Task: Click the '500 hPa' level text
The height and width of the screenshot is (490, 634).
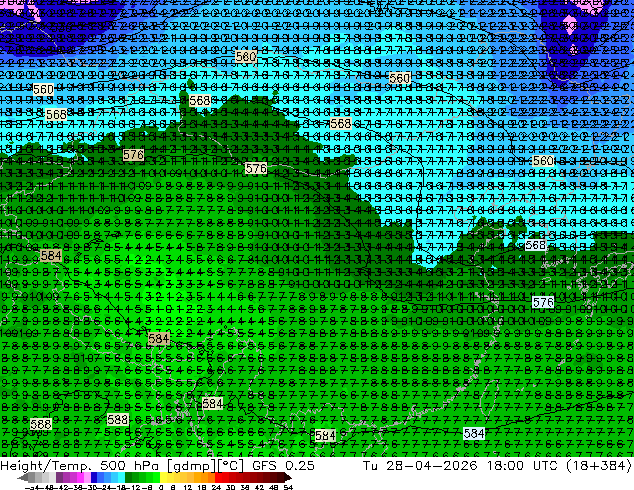Action: click(x=131, y=466)
